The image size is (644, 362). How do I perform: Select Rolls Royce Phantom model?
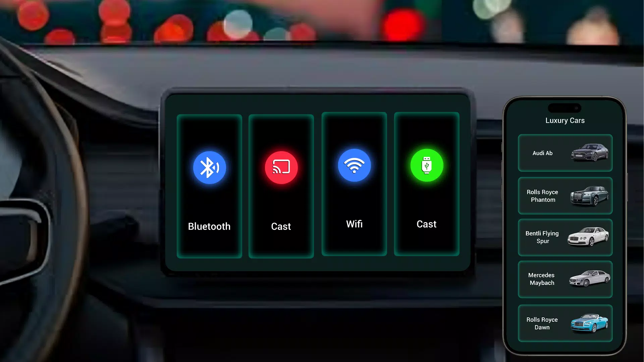[565, 196]
